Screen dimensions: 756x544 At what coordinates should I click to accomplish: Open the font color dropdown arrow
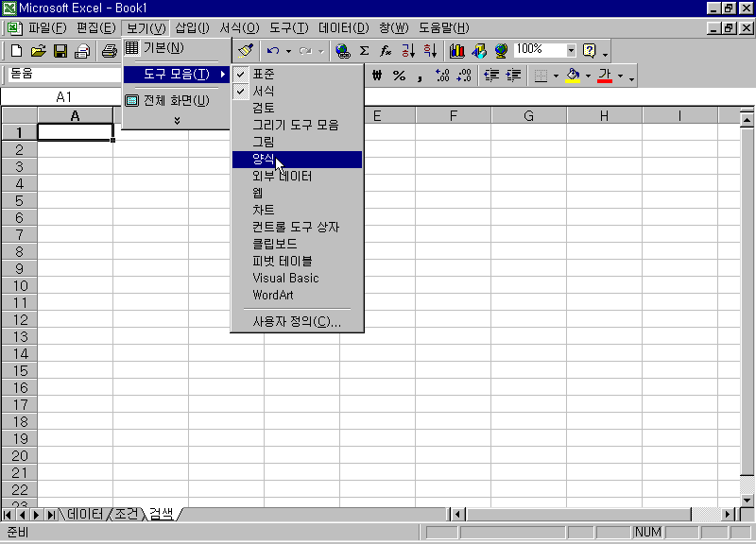pyautogui.click(x=620, y=76)
